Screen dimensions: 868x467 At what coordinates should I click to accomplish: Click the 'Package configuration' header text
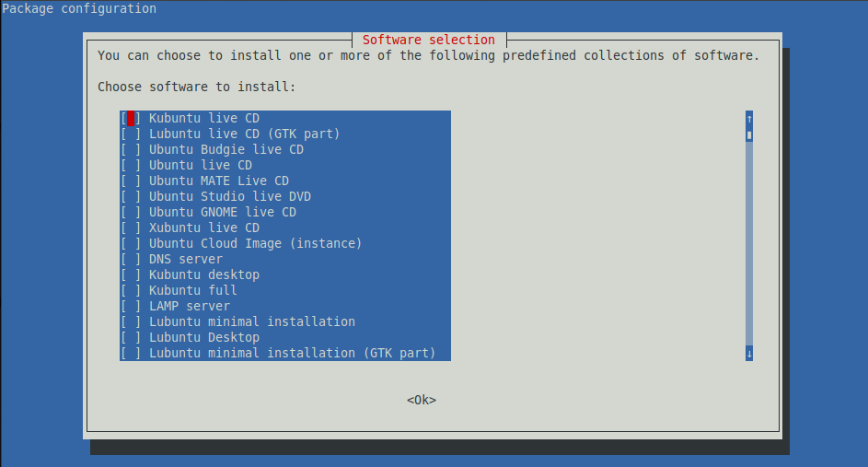point(79,9)
